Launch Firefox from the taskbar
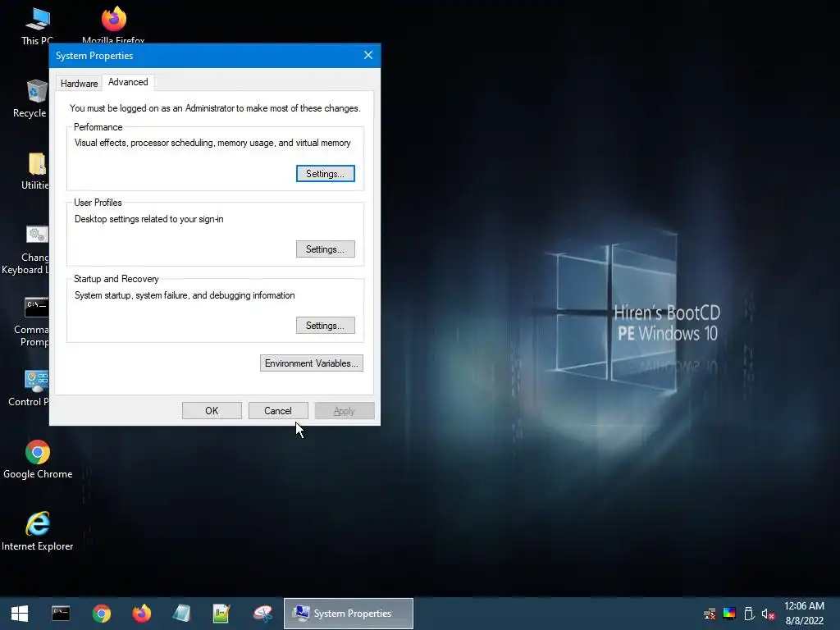This screenshot has width=840, height=630. click(x=142, y=614)
